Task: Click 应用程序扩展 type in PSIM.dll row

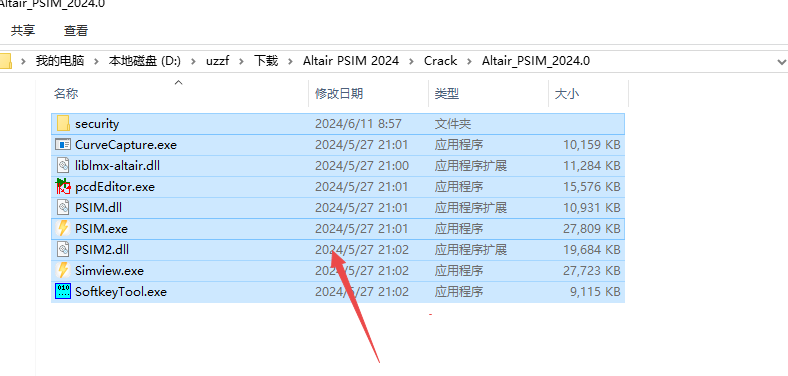Action: (x=471, y=208)
